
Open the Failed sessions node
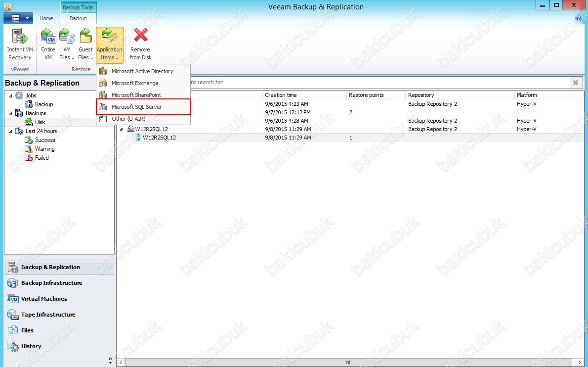point(42,158)
